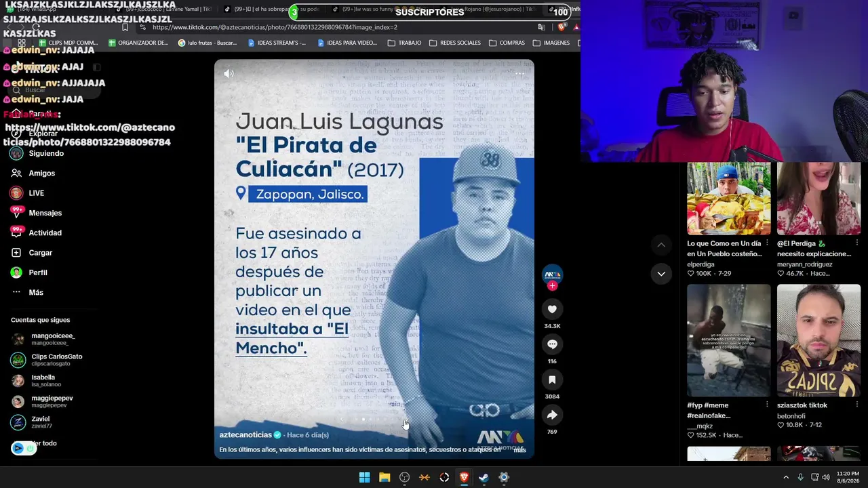Go to the next video with the down chevron
Screen dimensions: 868x488
click(661, 274)
